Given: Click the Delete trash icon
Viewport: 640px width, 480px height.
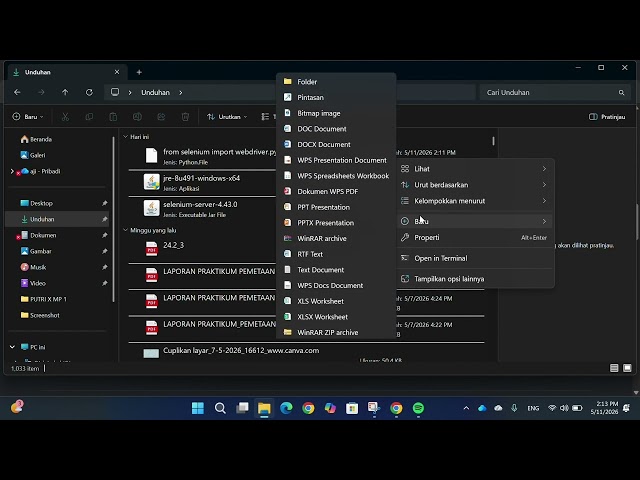Looking at the screenshot, I should pyautogui.click(x=185, y=117).
